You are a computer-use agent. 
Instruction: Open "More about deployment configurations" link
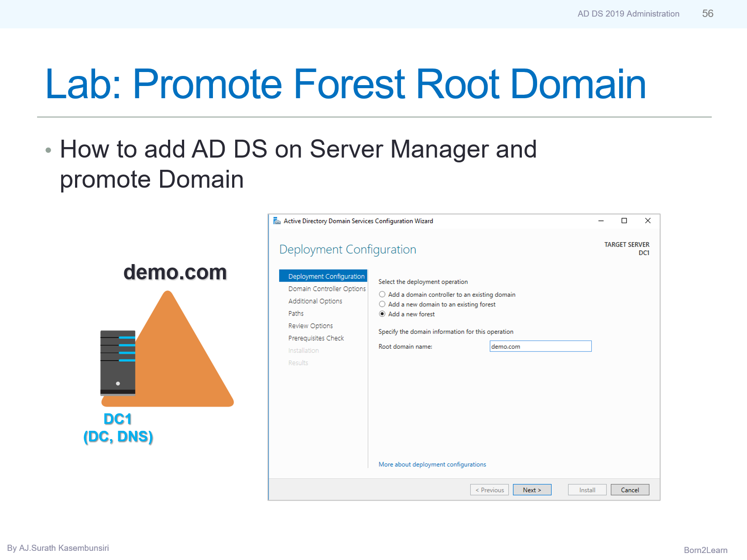pos(432,464)
